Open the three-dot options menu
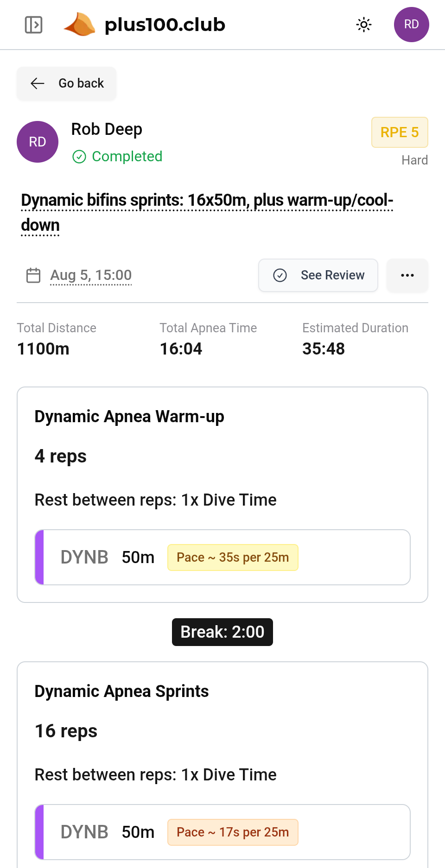Viewport: 445px width, 868px height. pyautogui.click(x=407, y=275)
